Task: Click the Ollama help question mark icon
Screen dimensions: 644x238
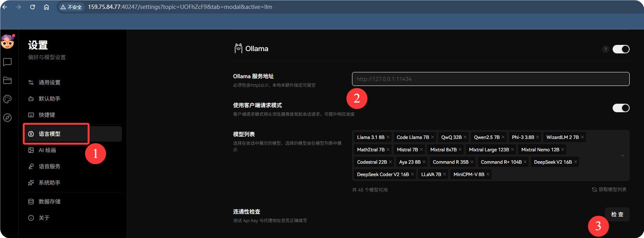Action: pos(606,49)
